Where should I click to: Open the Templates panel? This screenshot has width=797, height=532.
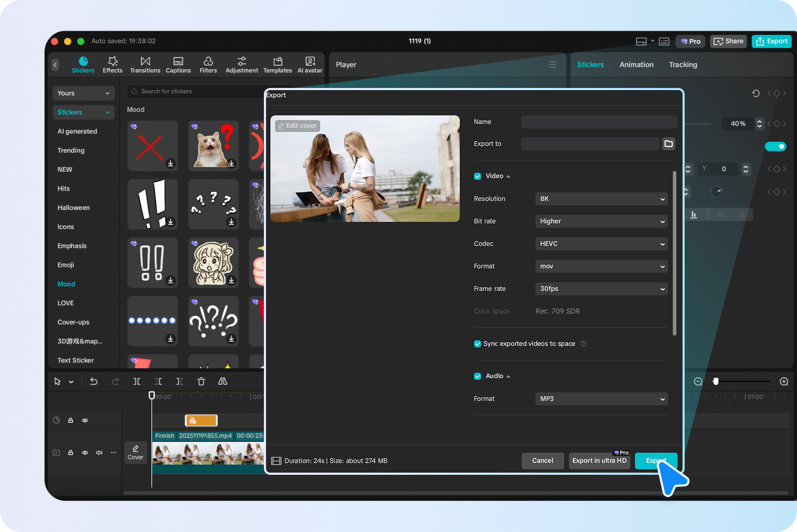[277, 64]
